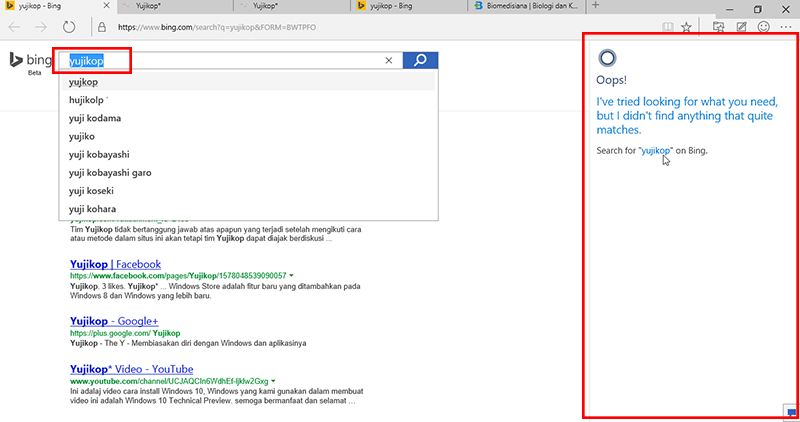Click the Bing logo
This screenshot has height=422, width=800.
point(30,60)
